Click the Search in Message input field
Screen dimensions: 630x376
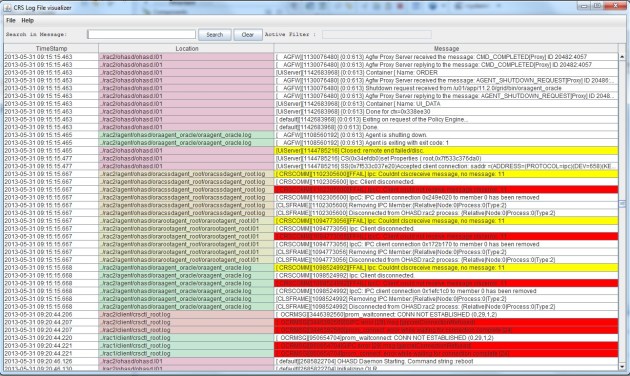(141, 35)
